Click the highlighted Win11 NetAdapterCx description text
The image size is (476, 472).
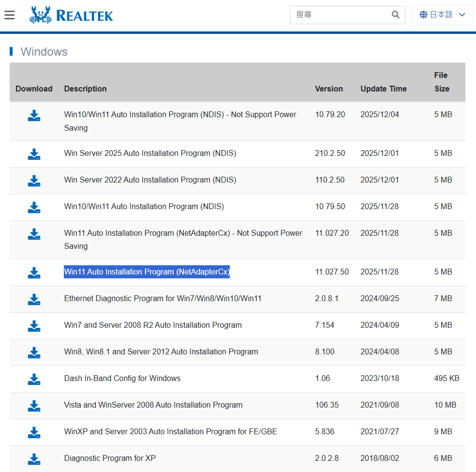point(147,272)
